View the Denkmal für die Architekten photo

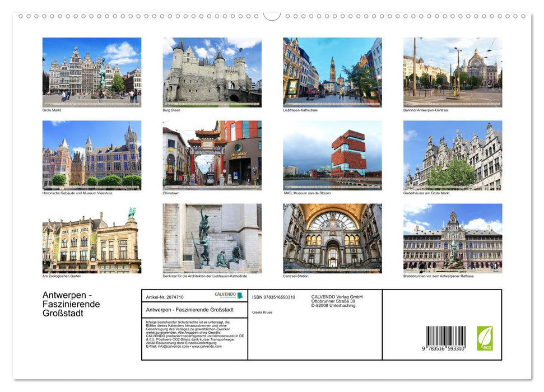pyautogui.click(x=212, y=238)
